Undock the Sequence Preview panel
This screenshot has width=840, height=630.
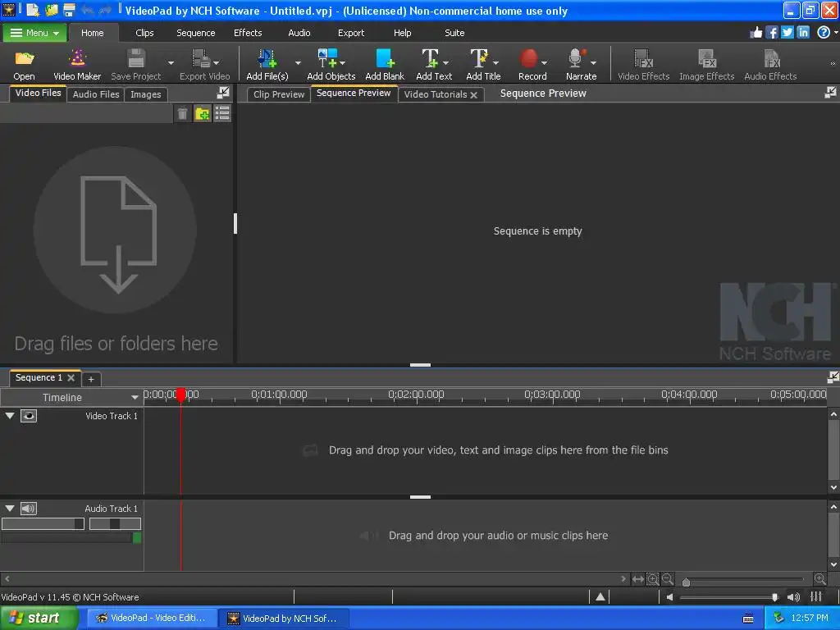click(830, 93)
